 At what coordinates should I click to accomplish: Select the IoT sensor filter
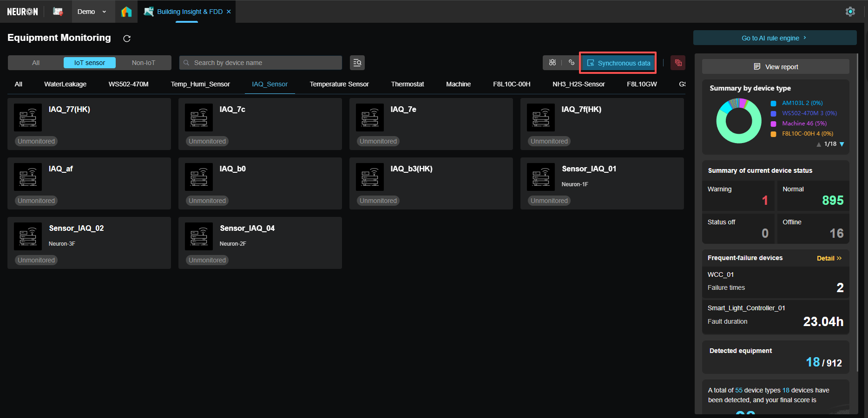[89, 63]
